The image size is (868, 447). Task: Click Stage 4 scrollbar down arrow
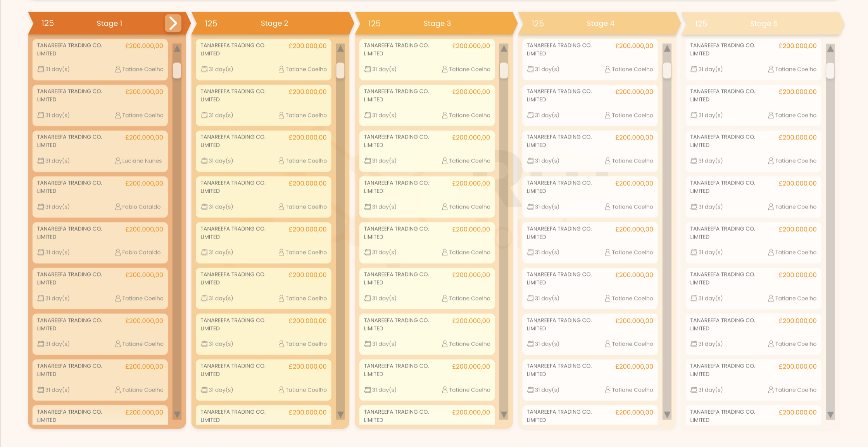[x=667, y=414]
